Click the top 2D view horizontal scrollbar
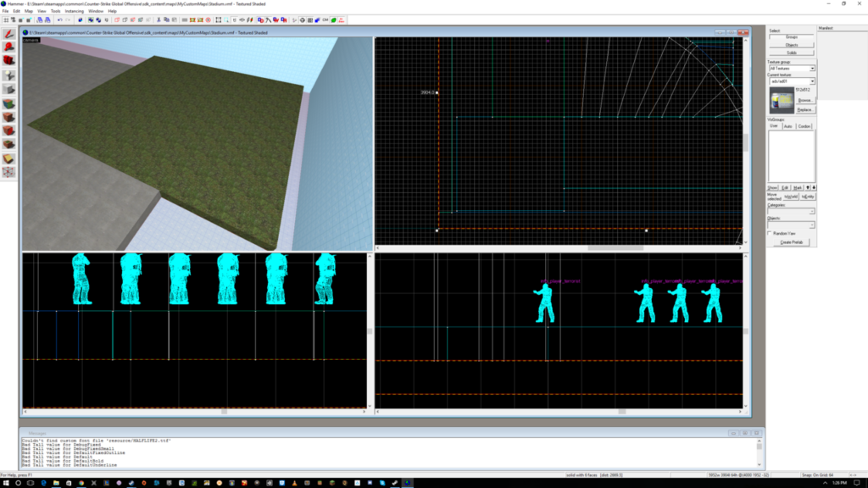This screenshot has width=868, height=488. point(559,248)
